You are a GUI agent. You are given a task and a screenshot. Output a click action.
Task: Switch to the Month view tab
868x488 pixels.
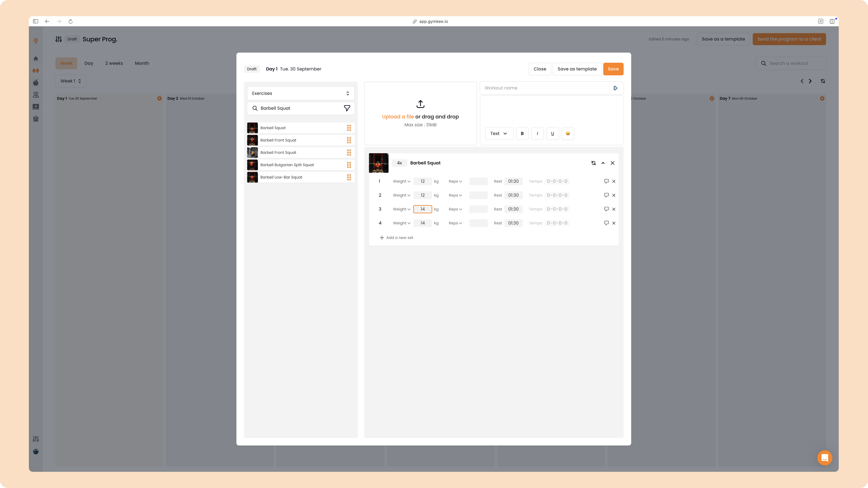(142, 63)
